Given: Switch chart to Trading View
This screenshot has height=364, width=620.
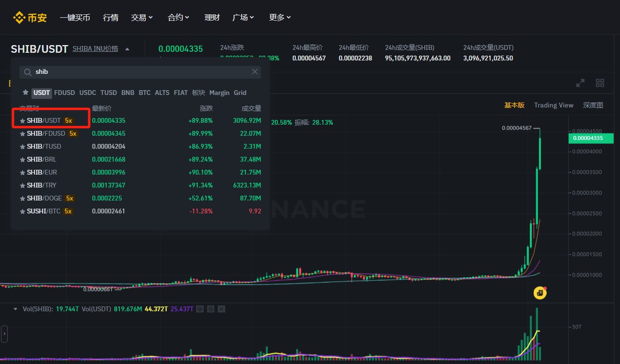Looking at the screenshot, I should click(554, 105).
